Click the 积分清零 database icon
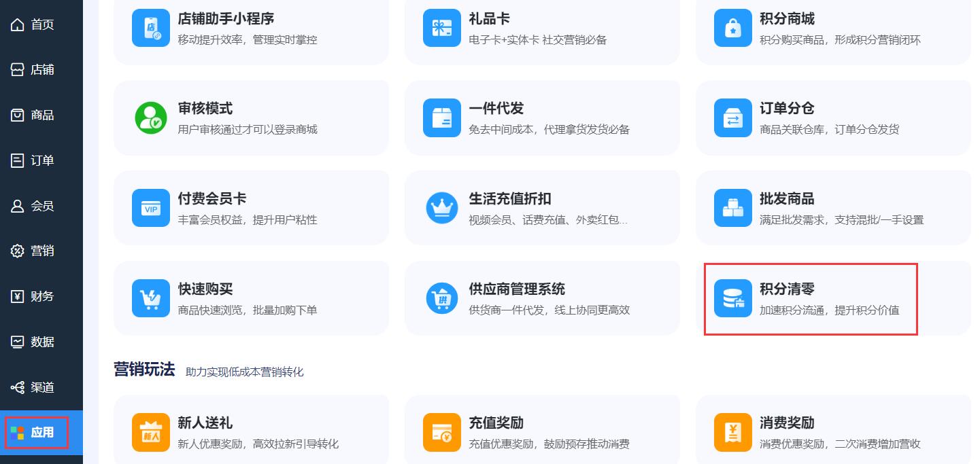Image resolution: width=980 pixels, height=464 pixels. pos(733,298)
